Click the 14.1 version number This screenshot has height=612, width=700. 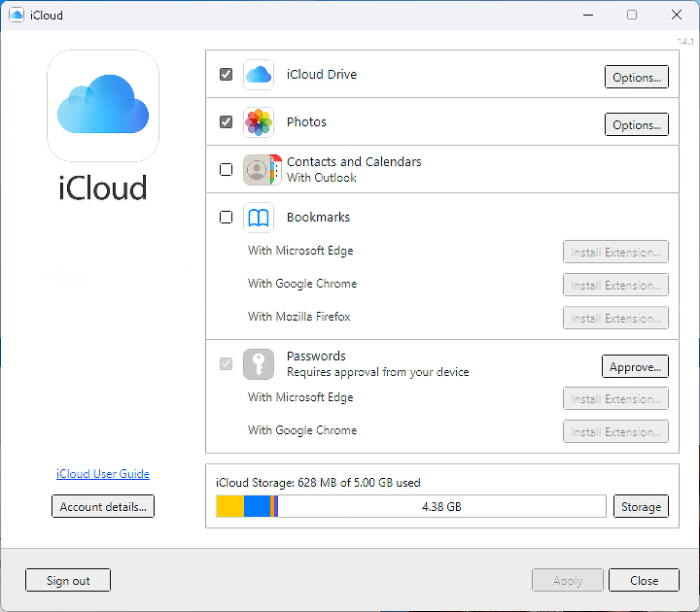pos(685,42)
